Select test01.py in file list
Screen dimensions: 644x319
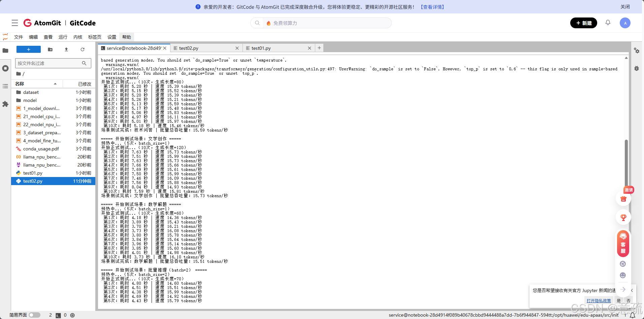coord(54,173)
